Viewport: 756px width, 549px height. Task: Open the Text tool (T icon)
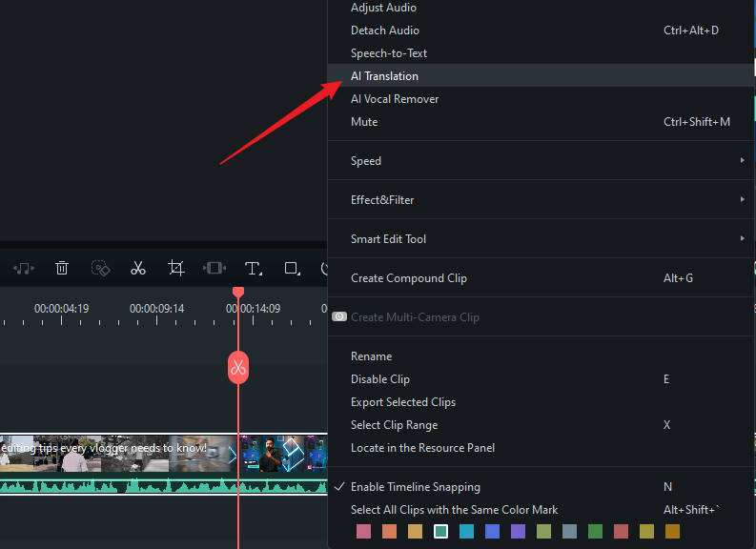[x=254, y=269]
